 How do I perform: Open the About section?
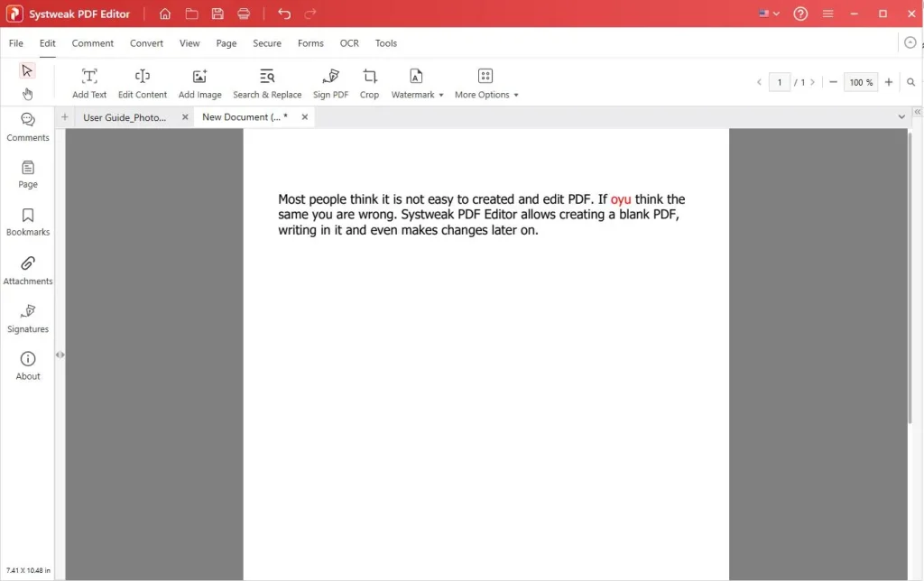coord(28,366)
